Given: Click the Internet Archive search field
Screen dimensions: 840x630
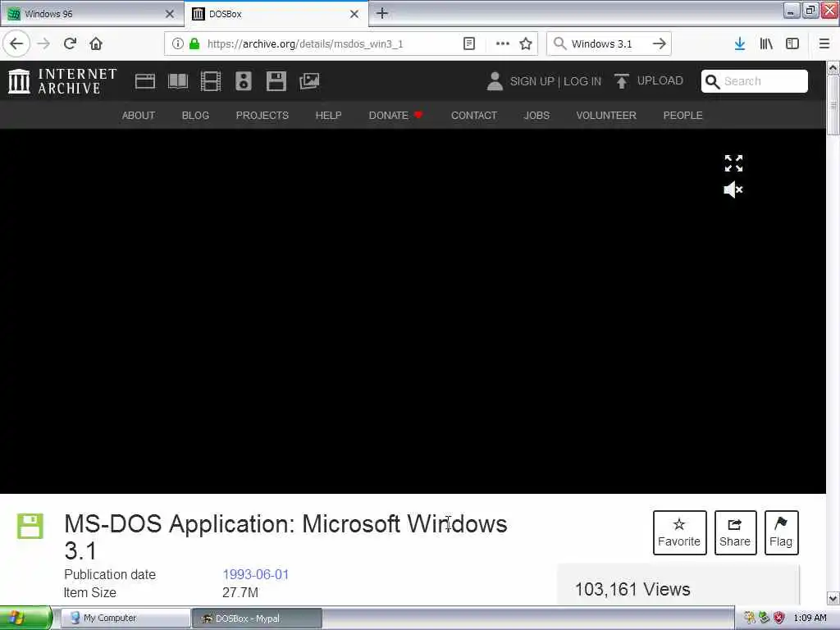Looking at the screenshot, I should point(755,81).
